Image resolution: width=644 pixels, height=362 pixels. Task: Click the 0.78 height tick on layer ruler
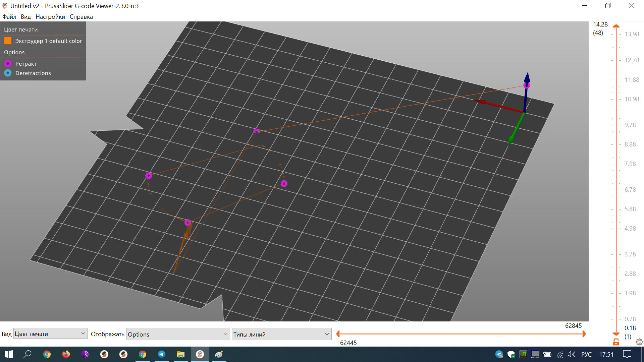tap(630, 319)
